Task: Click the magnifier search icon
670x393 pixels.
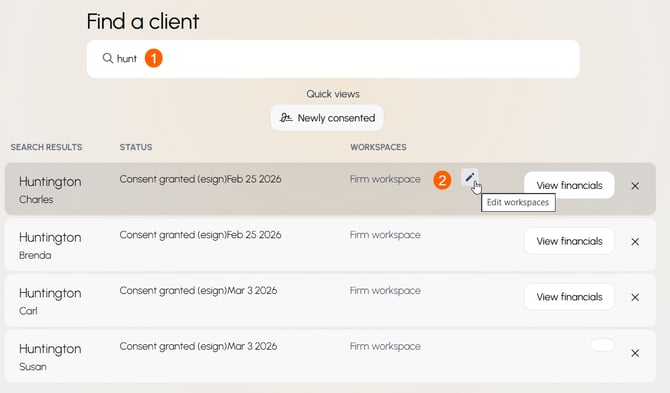Action: click(108, 58)
